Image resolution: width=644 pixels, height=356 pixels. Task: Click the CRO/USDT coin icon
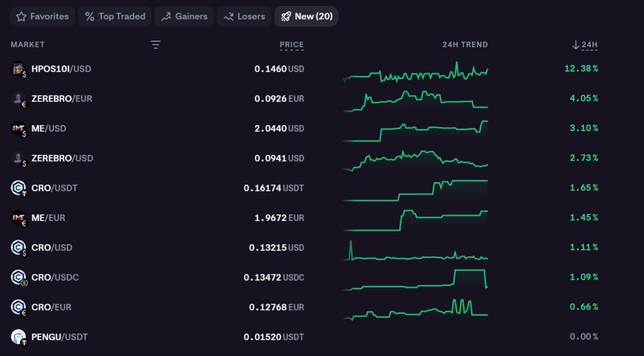click(x=19, y=188)
